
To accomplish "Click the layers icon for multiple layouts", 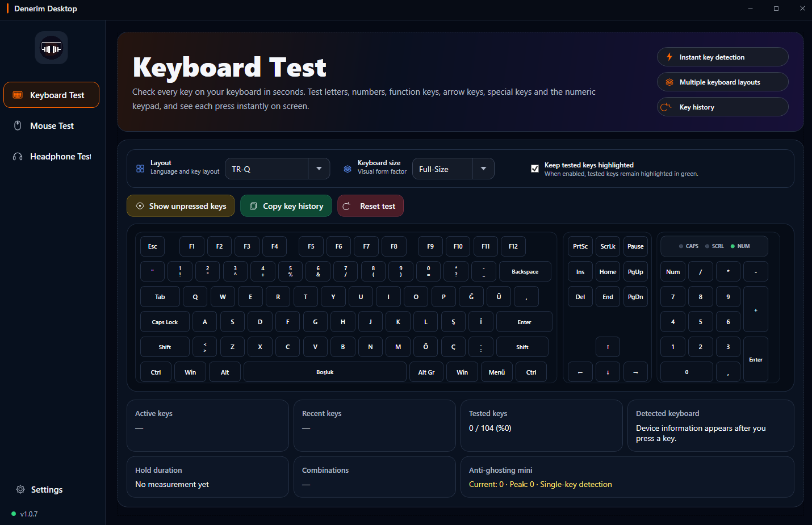I will coord(669,82).
